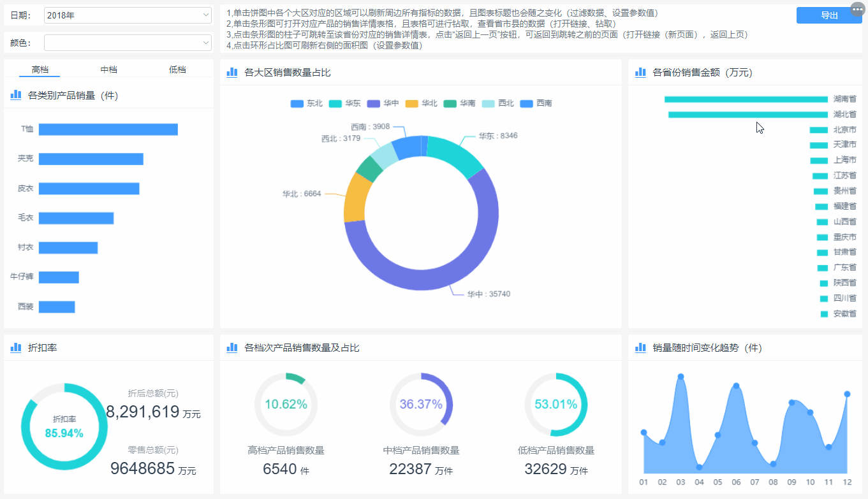Open the 颜色 dropdown list
868x499 pixels.
click(128, 43)
